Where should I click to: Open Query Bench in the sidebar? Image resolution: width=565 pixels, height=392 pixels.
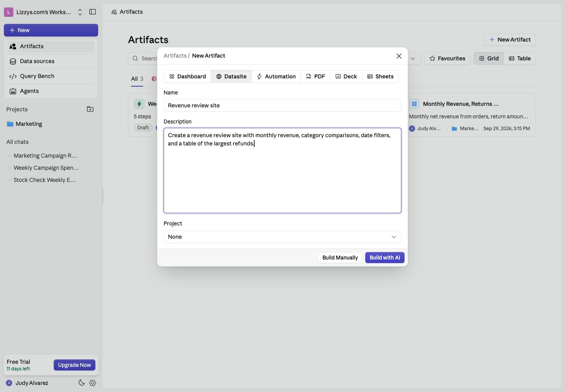tap(51, 76)
